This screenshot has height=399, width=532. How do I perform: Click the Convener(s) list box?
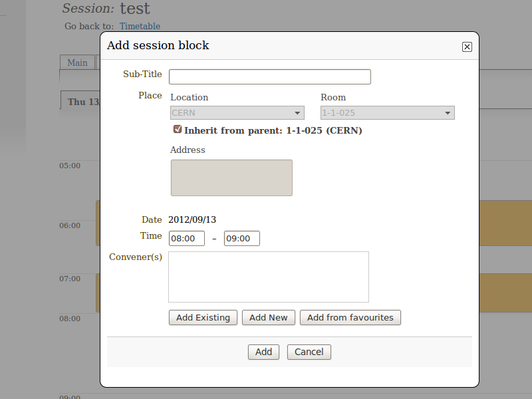(x=269, y=277)
